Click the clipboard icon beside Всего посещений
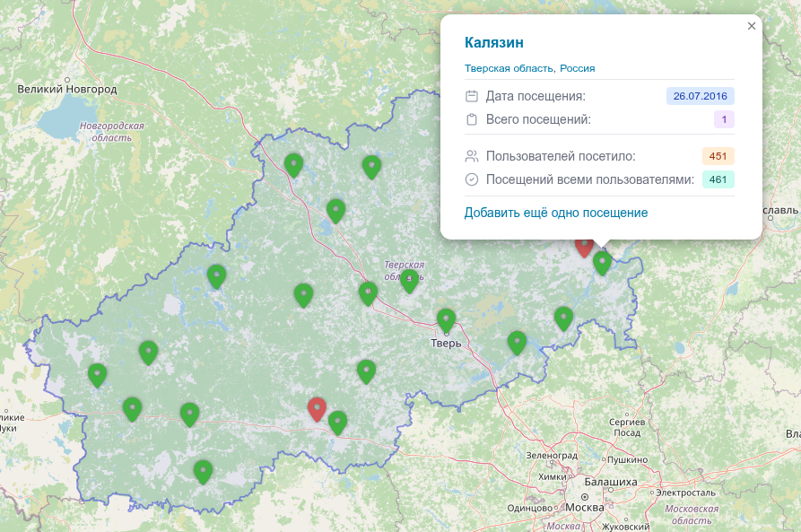 472,119
